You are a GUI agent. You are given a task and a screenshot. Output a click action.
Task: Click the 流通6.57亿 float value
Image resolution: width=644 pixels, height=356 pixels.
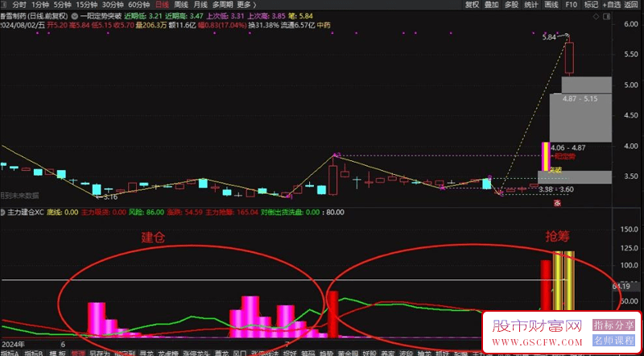[299, 25]
